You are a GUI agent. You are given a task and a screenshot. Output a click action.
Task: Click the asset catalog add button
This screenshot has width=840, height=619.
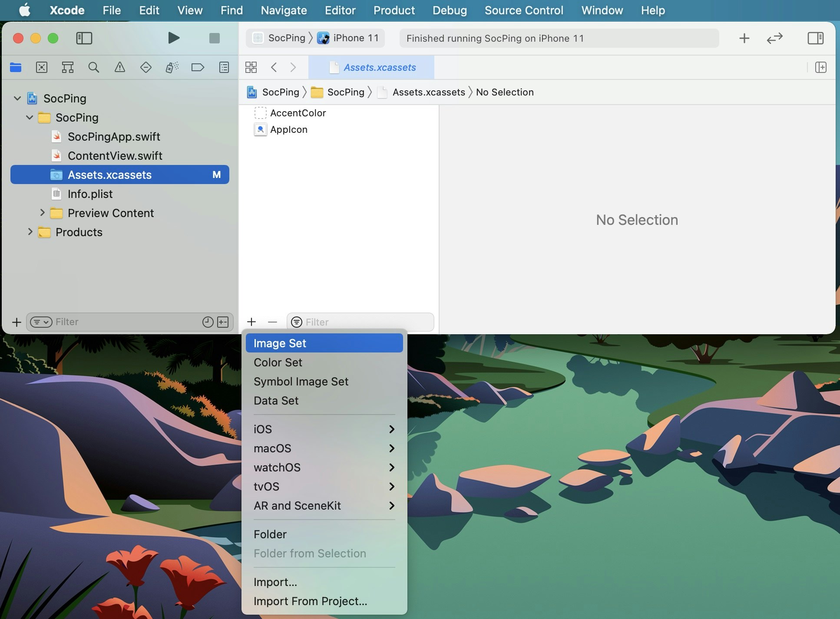(x=251, y=322)
